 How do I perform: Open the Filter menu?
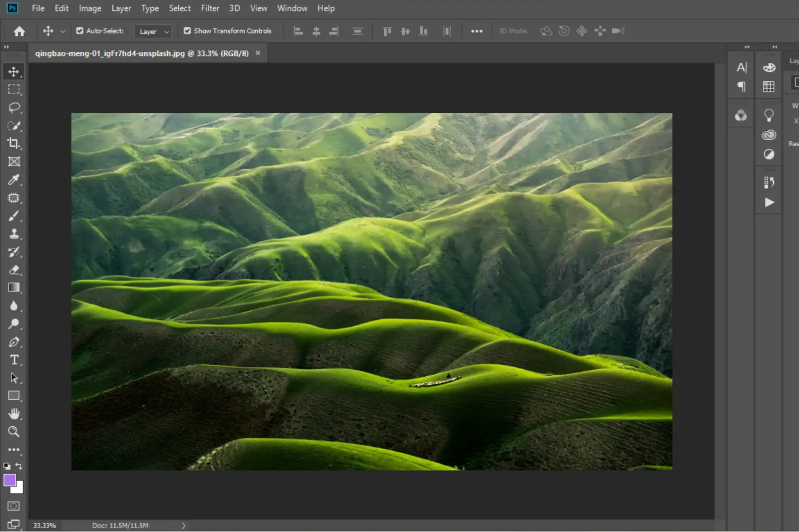click(x=210, y=8)
